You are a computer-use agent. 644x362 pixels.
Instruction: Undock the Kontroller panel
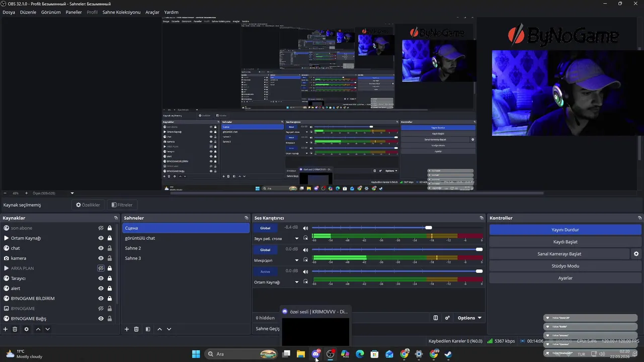(639, 218)
